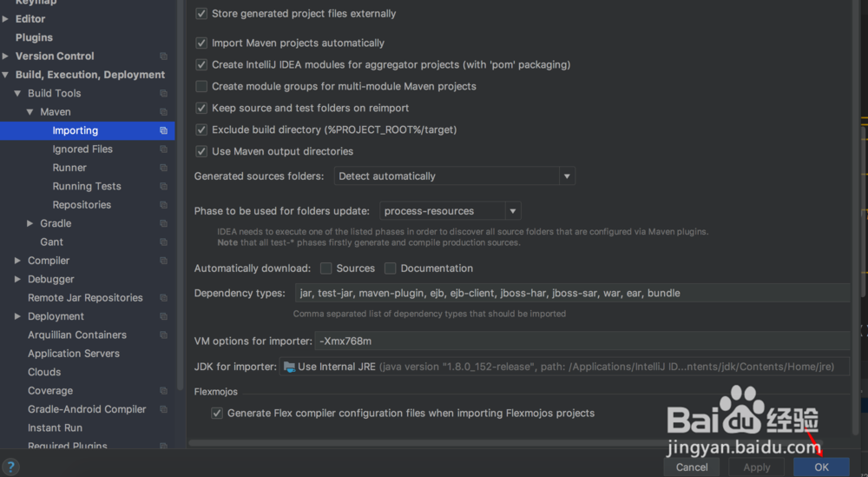Open the process-resources phase dropdown

point(450,211)
